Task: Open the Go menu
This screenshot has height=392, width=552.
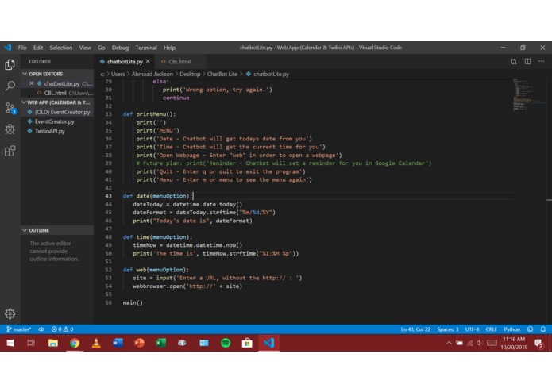Action: (x=102, y=48)
